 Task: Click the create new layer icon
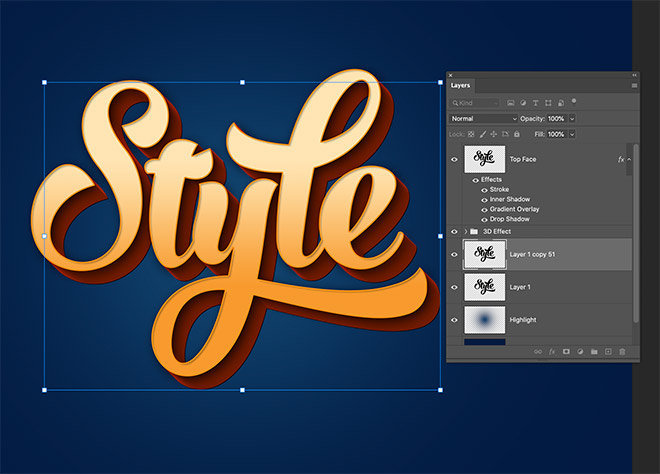(607, 351)
